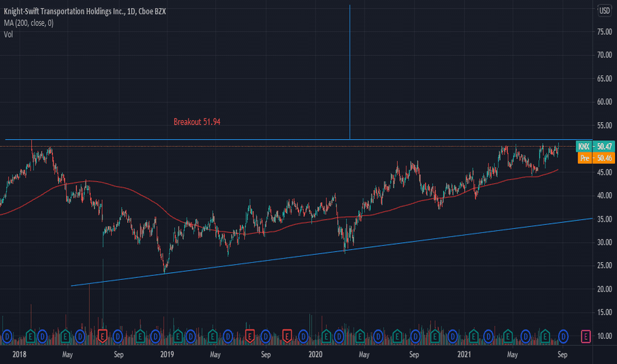Select the vertical blue line above the breakout level
617x364 pixels.
[350, 71]
